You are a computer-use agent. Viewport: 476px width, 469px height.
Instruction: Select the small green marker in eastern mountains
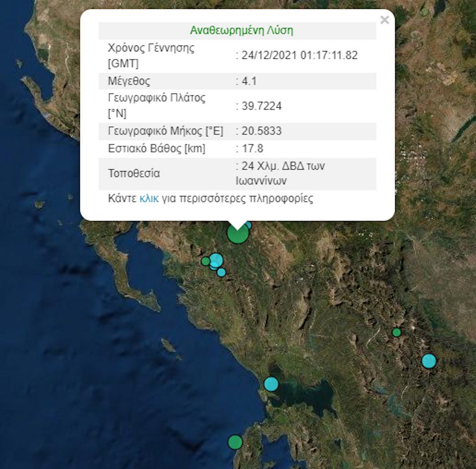coord(397,333)
